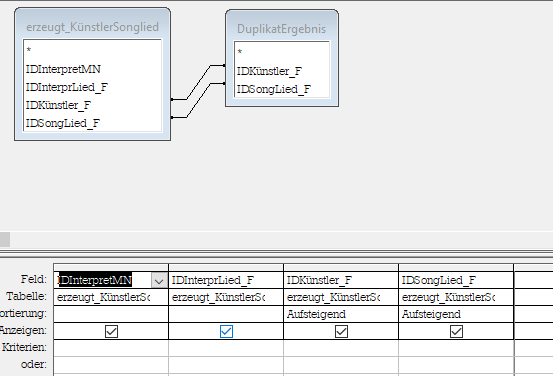Select the IDKünstler_F field cell in the grid
The image size is (553, 376).
(x=341, y=280)
